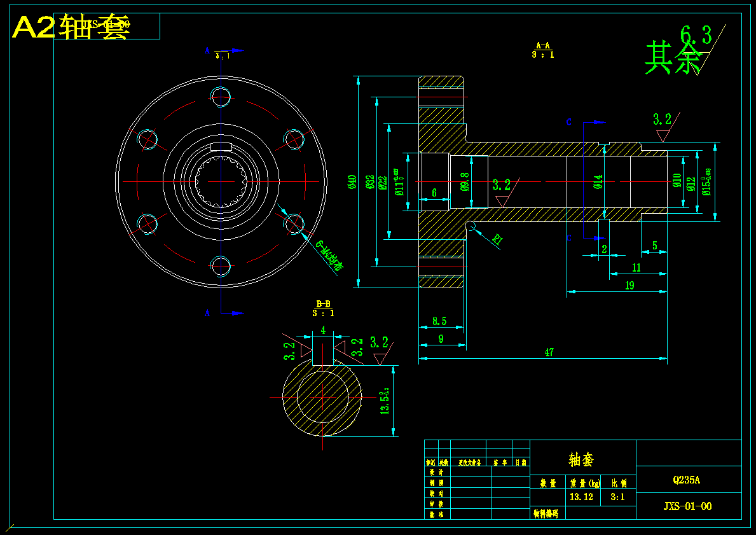Select the "Ø9.8" bore diameter dimension

point(465,182)
